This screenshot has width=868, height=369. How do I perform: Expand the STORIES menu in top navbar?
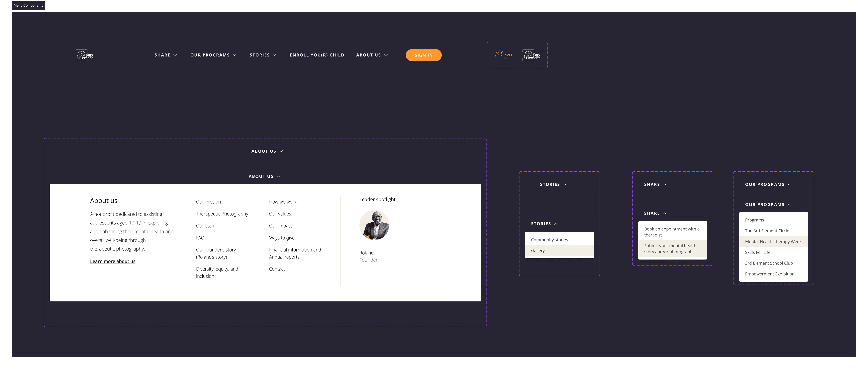click(x=263, y=55)
